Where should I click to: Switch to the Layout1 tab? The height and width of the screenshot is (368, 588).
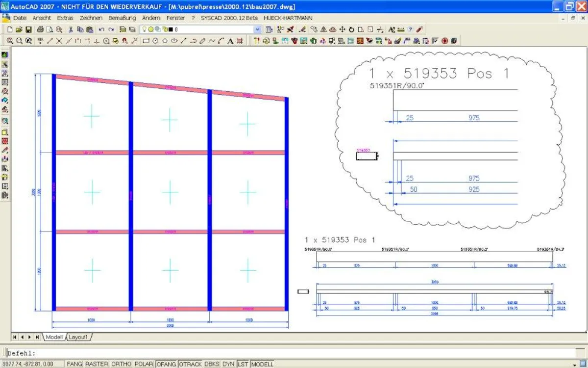tap(78, 337)
